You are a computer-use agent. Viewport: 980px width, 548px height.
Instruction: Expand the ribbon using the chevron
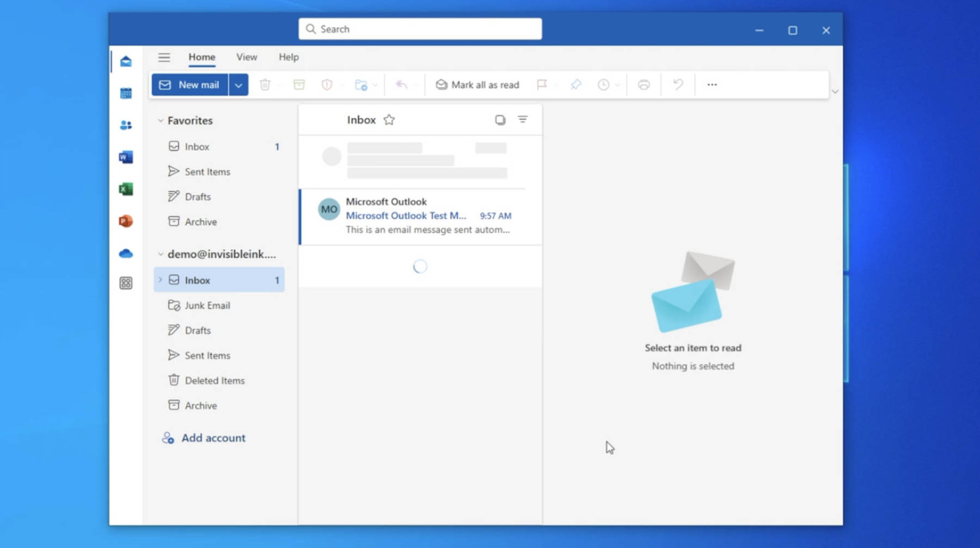point(835,91)
